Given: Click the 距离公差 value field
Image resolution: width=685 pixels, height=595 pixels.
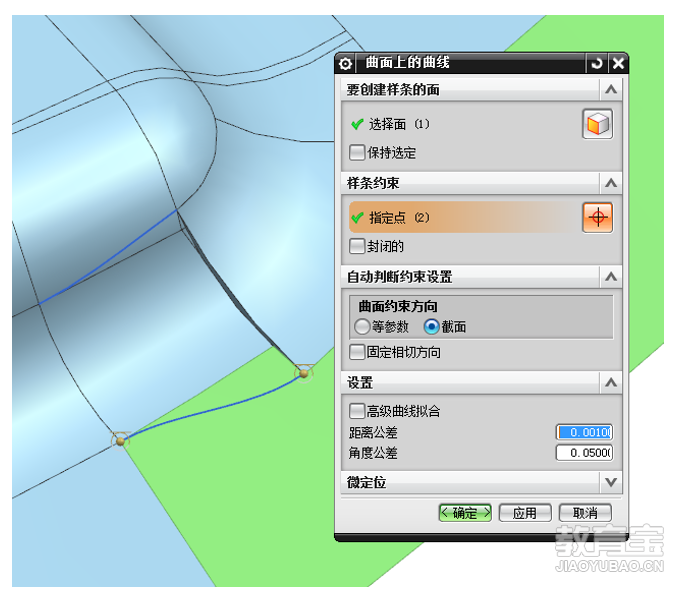Looking at the screenshot, I should pos(584,432).
